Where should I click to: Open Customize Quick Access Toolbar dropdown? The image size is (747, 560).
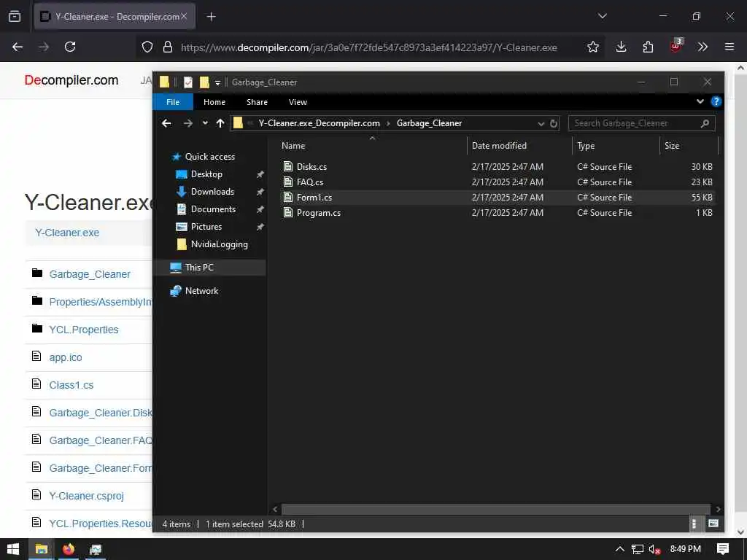coord(217,83)
